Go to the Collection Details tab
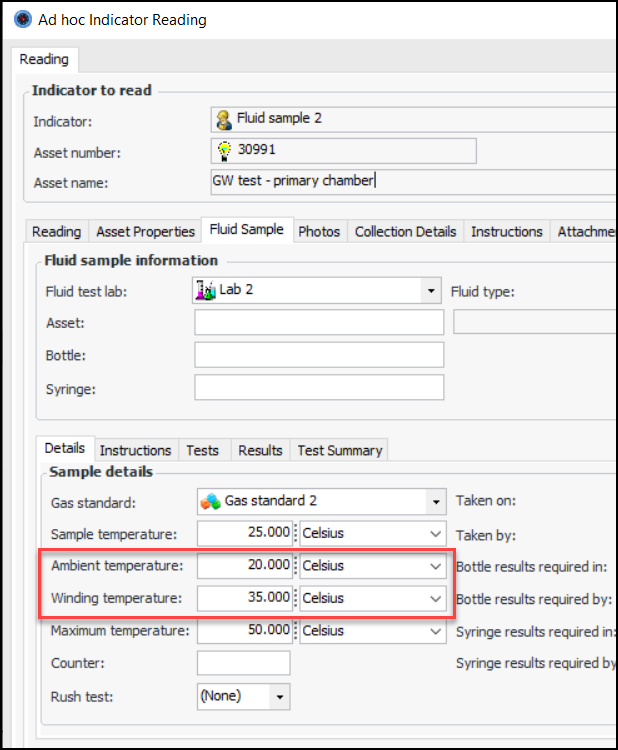 (x=405, y=231)
